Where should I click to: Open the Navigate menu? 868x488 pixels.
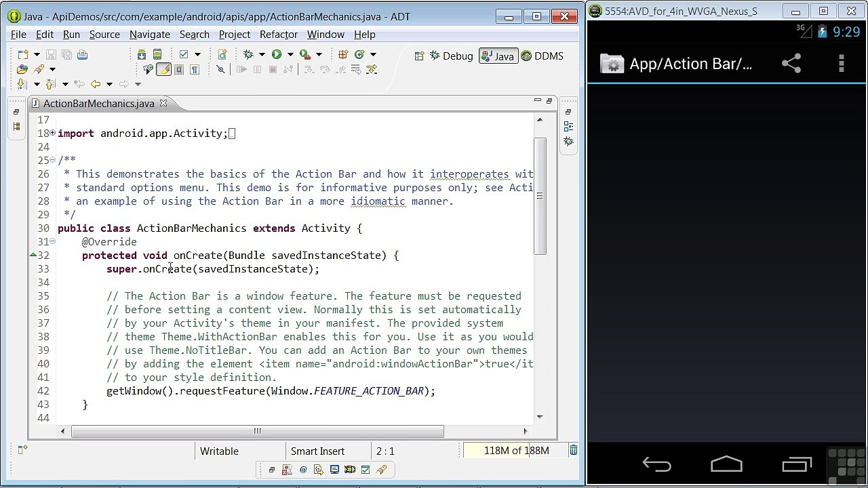[x=150, y=35]
